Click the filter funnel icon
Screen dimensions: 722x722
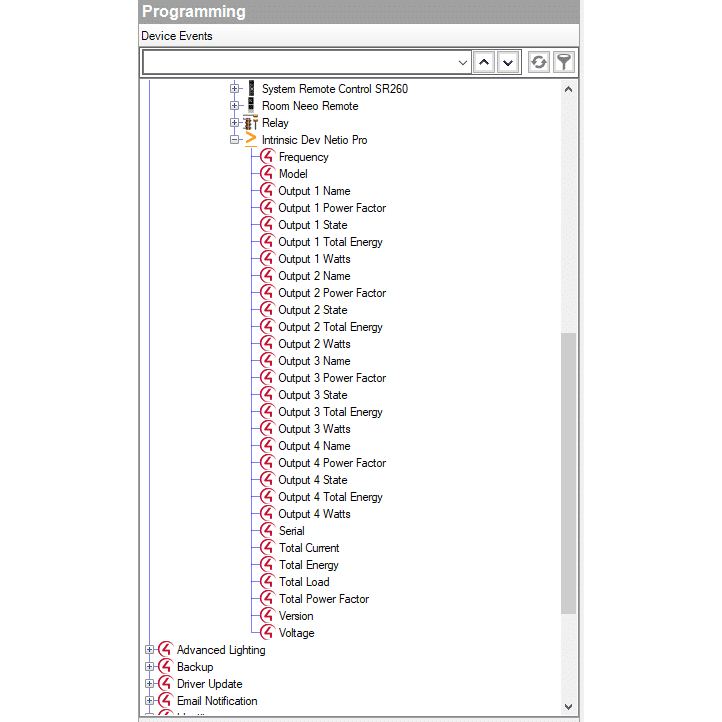pyautogui.click(x=564, y=62)
